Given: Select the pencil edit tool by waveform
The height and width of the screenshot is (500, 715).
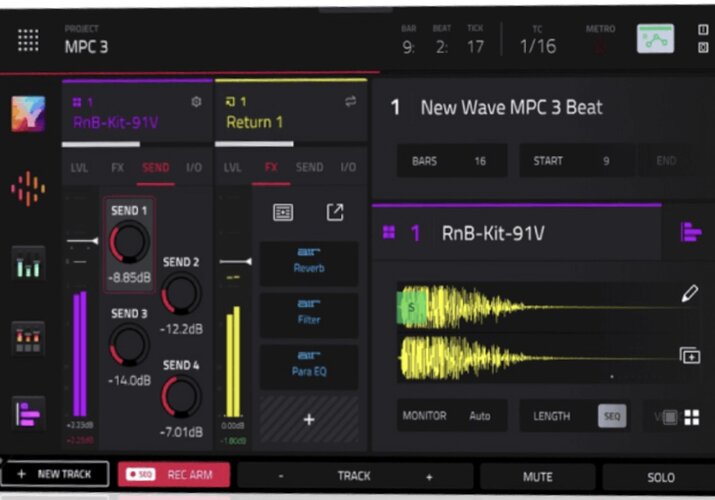Looking at the screenshot, I should 689,294.
